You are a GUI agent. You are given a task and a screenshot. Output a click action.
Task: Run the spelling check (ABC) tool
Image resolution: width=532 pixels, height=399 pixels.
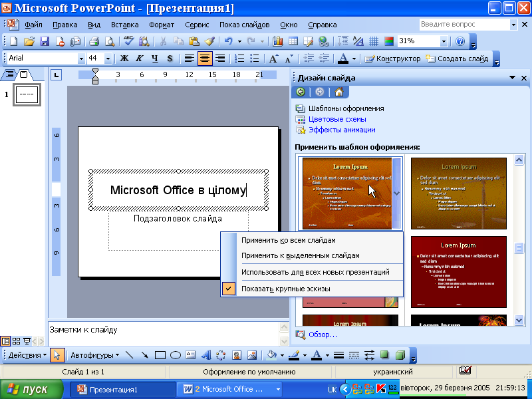point(128,41)
